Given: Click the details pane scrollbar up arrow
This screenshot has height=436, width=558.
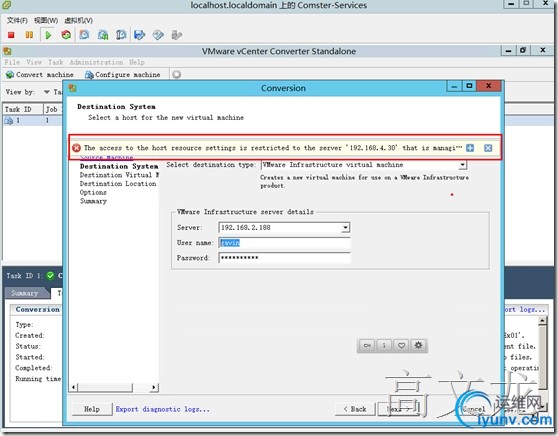Looking at the screenshot, I should click(542, 321).
